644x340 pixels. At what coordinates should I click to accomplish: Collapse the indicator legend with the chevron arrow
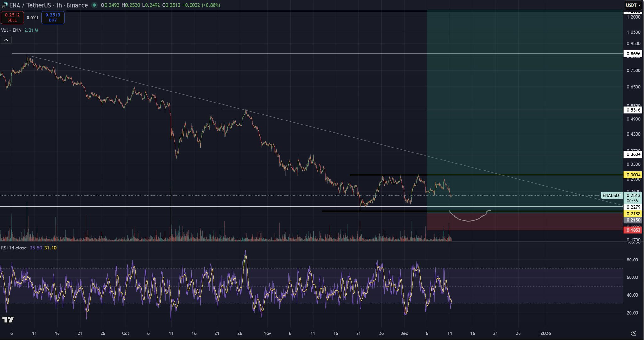(x=6, y=40)
